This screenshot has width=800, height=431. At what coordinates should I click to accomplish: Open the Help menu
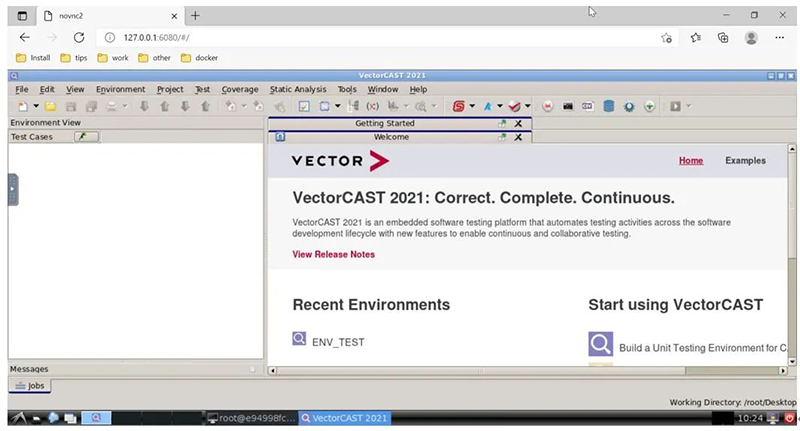point(418,89)
